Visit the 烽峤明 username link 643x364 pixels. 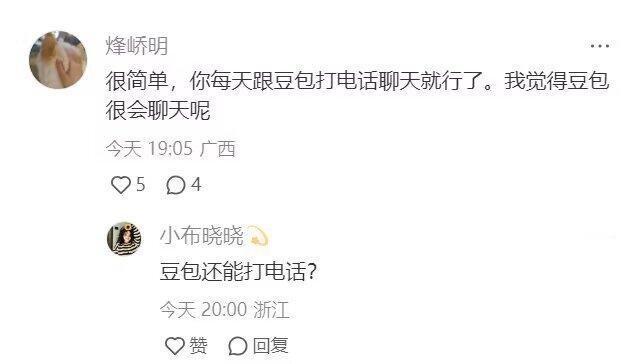tap(137, 46)
